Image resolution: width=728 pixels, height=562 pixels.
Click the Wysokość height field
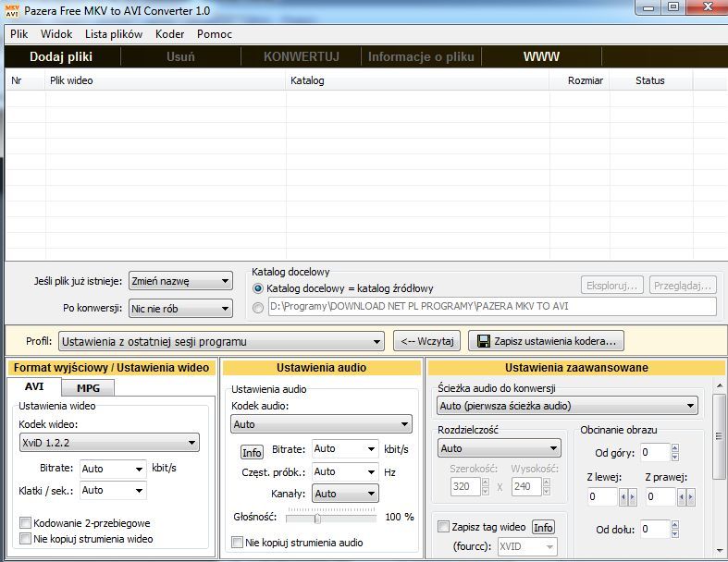[526, 486]
